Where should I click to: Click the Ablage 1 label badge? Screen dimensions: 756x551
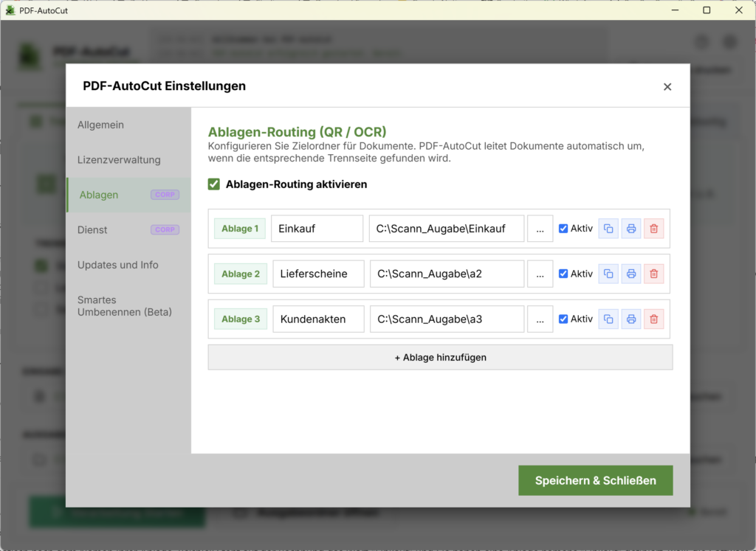[x=240, y=229]
